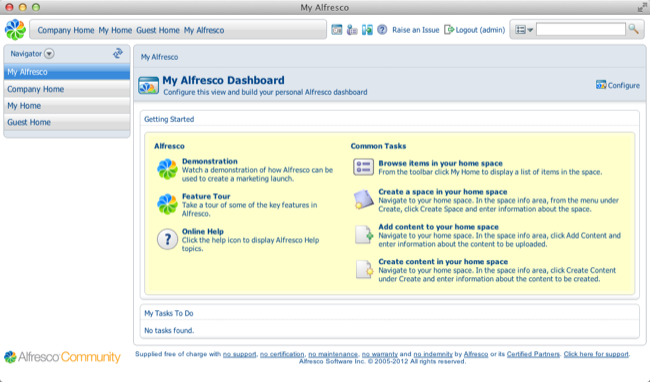This screenshot has width=650, height=382.
Task: Click the no warranty footer link
Action: click(380, 354)
